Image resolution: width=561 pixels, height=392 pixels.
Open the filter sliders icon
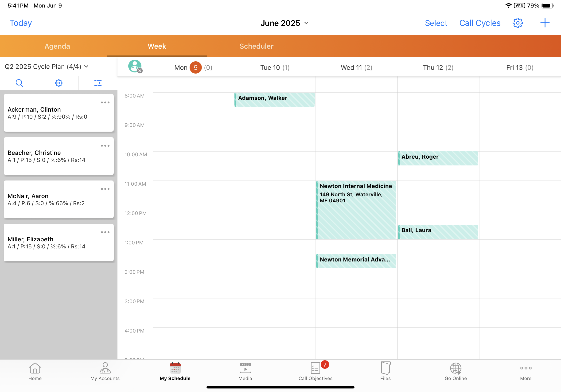(x=98, y=83)
